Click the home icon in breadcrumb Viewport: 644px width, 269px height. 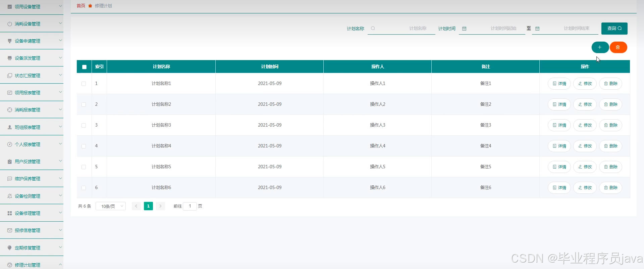click(90, 6)
